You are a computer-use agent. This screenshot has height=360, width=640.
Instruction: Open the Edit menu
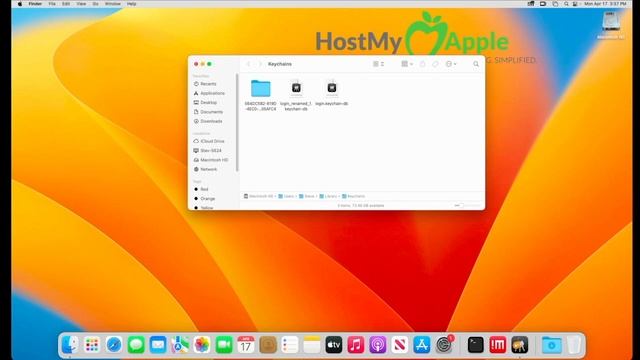click(x=66, y=4)
